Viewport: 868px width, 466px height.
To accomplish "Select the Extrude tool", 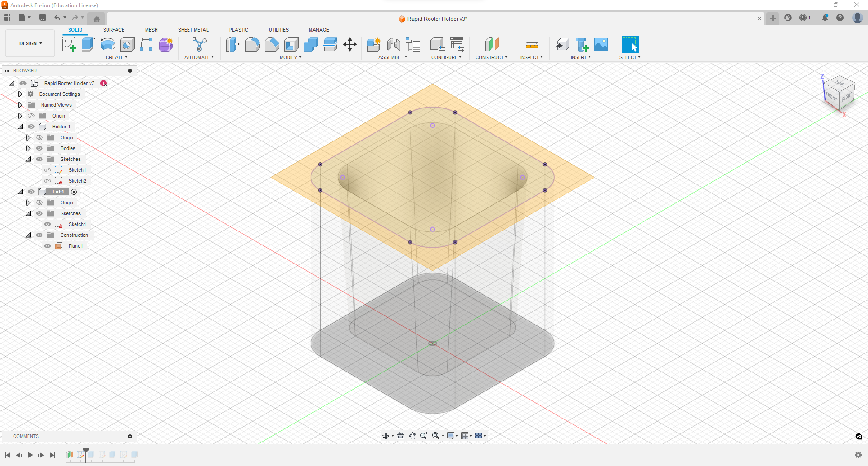I will point(89,44).
